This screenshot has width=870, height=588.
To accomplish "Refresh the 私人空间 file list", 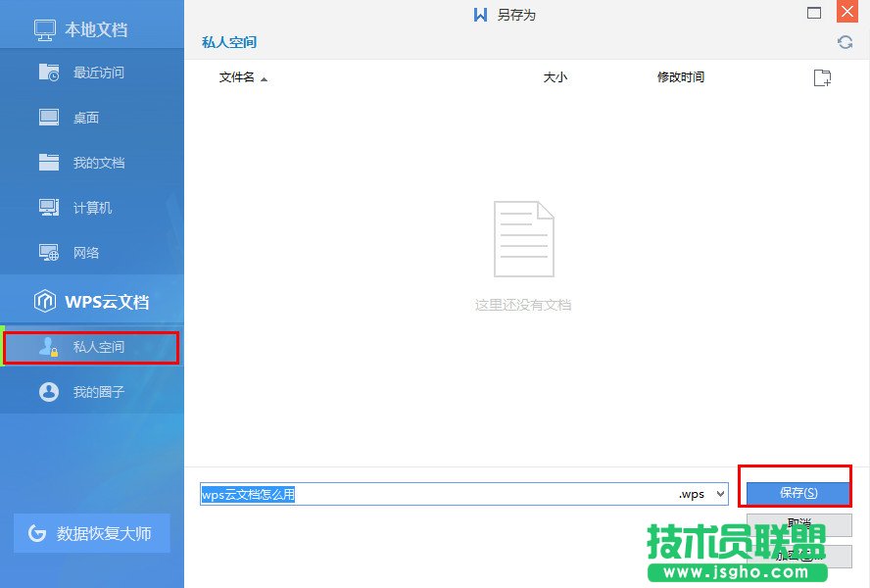I will pyautogui.click(x=845, y=42).
